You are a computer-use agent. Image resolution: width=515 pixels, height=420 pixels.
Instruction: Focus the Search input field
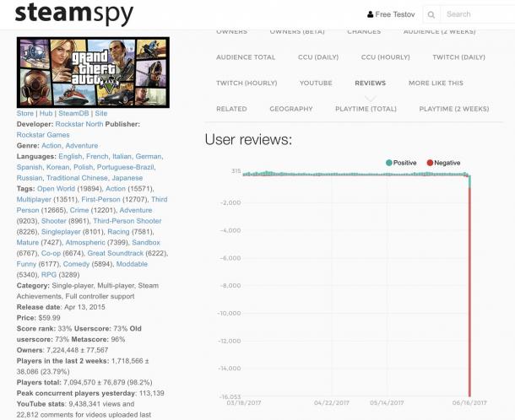click(480, 14)
